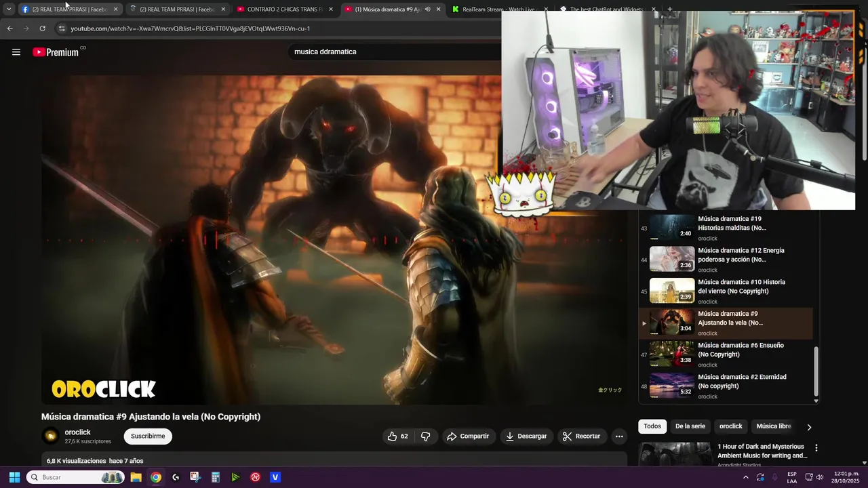Mute the Música dramatica tab audio icon
The image size is (868, 488).
[427, 9]
